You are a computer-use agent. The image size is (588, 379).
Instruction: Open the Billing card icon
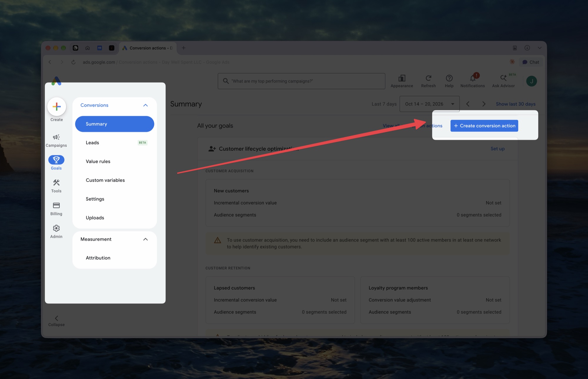click(x=56, y=205)
